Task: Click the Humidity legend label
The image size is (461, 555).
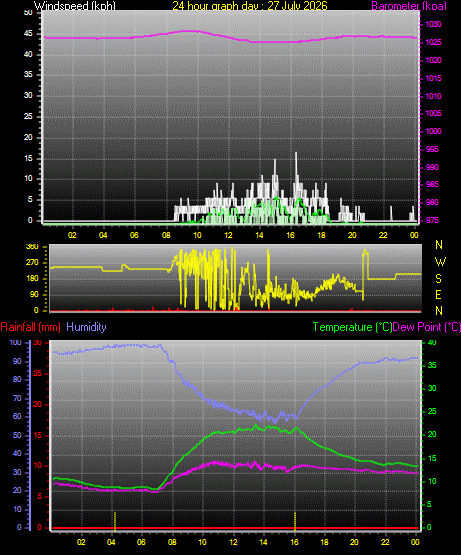Action: point(86,327)
